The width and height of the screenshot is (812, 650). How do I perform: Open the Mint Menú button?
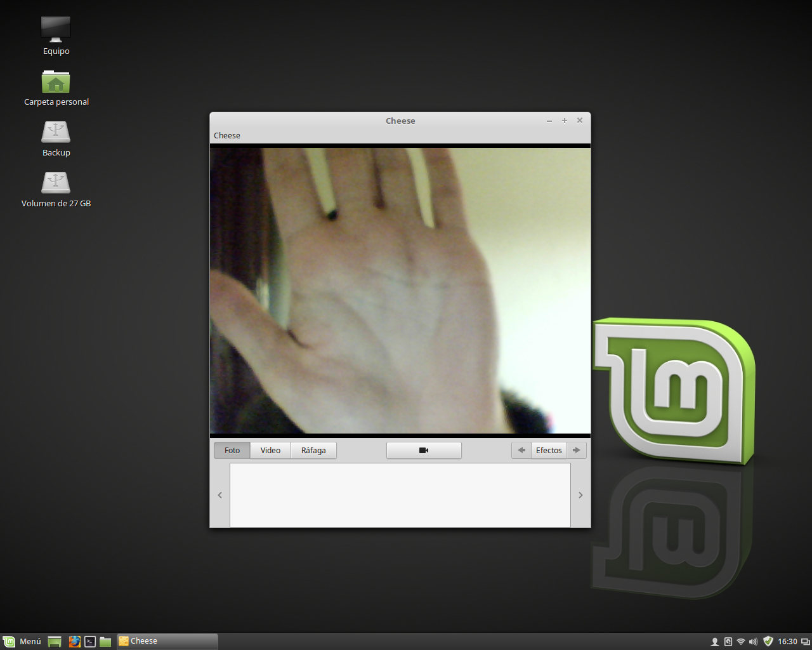pos(22,641)
